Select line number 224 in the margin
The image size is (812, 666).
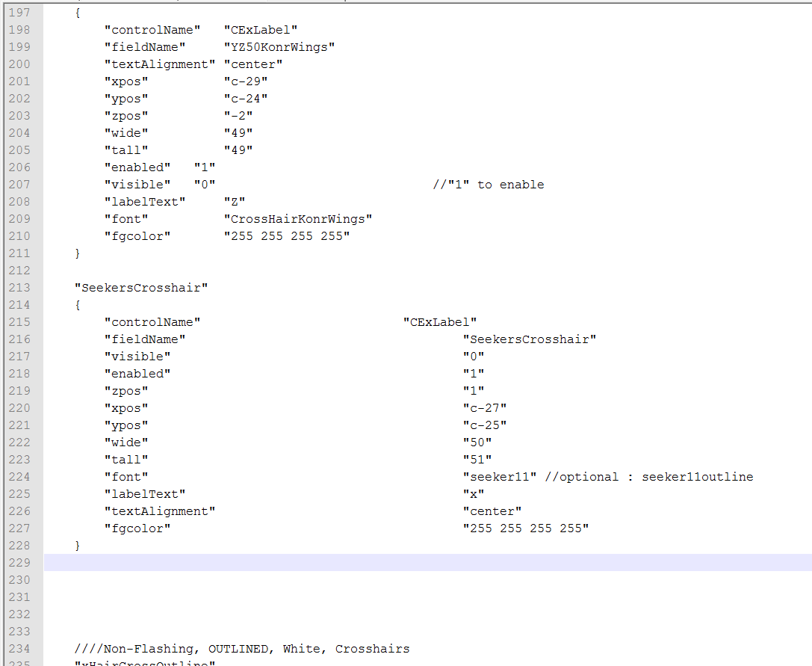click(x=19, y=477)
